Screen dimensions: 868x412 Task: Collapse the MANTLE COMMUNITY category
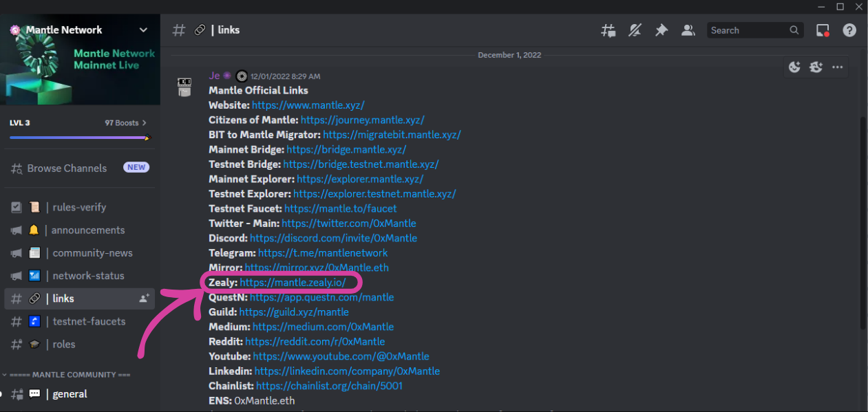[x=67, y=375]
